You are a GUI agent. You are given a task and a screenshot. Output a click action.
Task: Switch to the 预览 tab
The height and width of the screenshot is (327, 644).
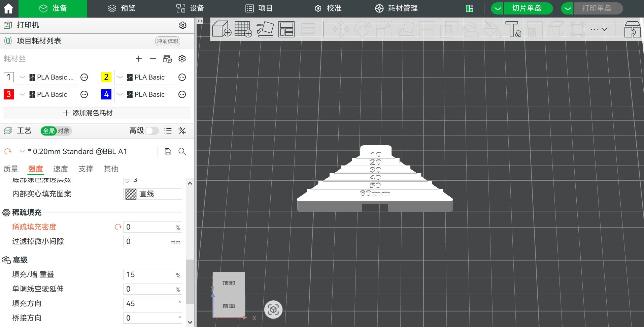coord(122,8)
